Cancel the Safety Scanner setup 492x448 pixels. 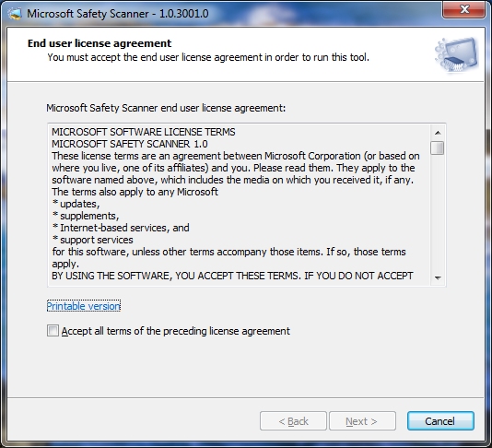click(x=440, y=421)
